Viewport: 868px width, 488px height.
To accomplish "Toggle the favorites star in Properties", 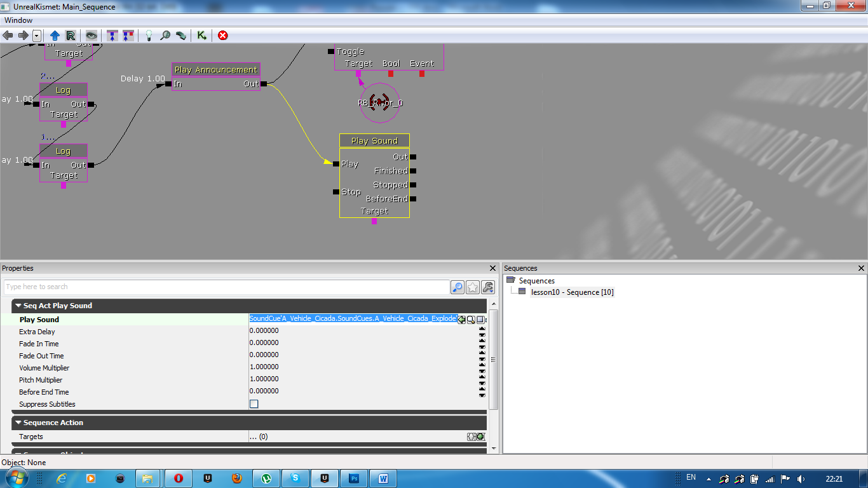I will point(473,287).
